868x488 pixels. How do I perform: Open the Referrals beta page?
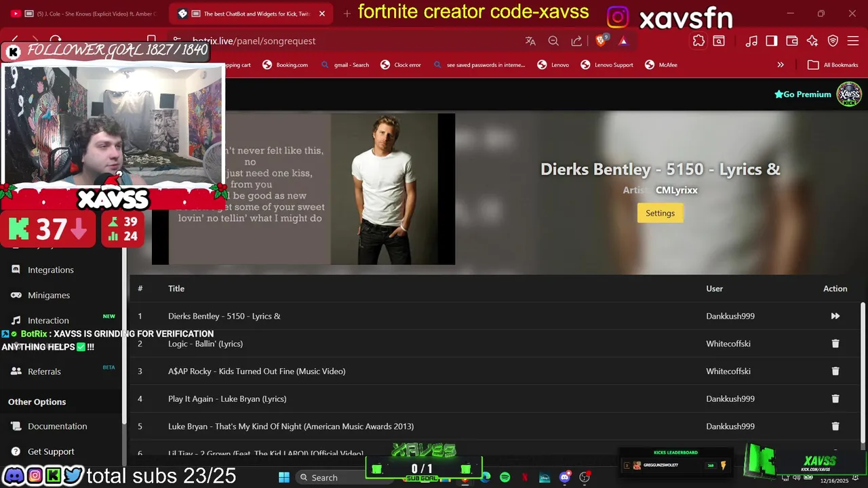click(x=44, y=371)
